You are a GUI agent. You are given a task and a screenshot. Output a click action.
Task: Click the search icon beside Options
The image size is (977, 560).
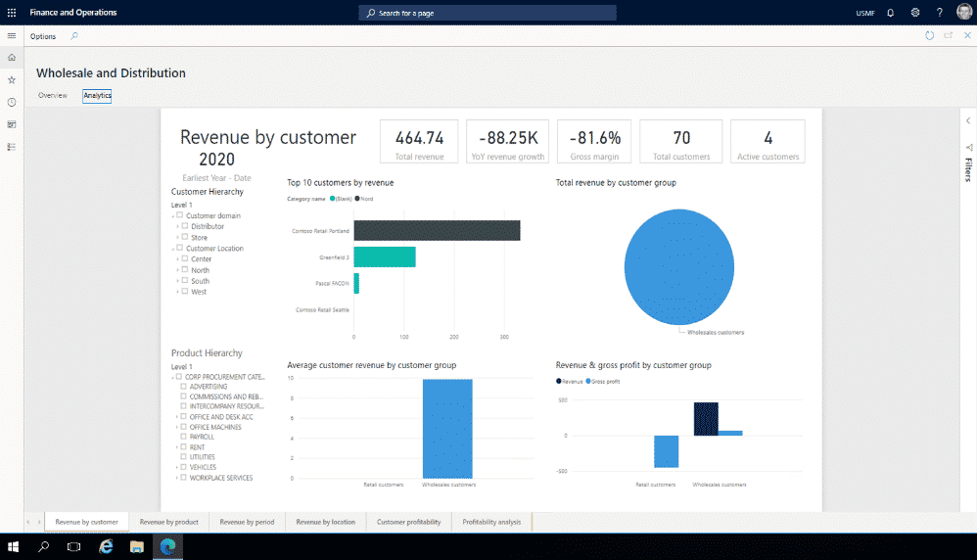74,36
